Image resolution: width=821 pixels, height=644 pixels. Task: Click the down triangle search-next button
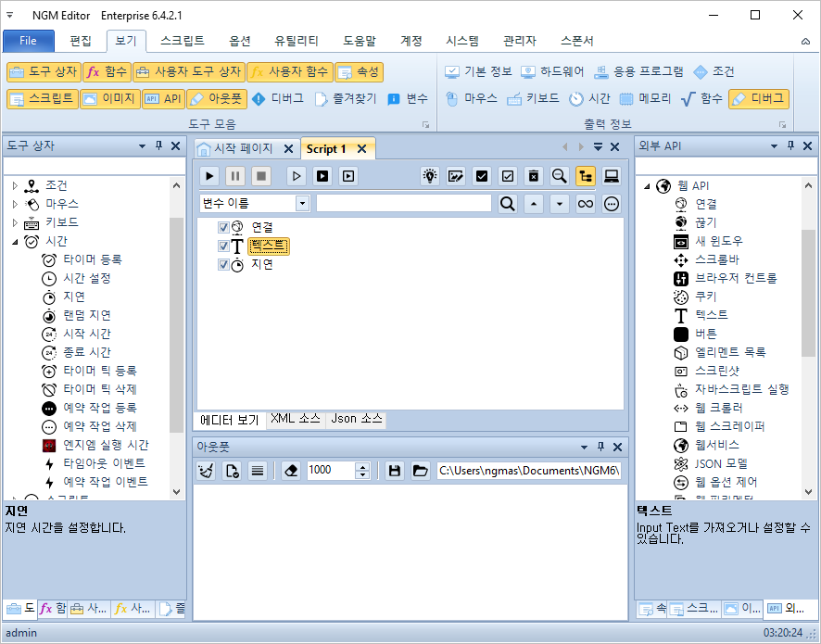click(559, 204)
